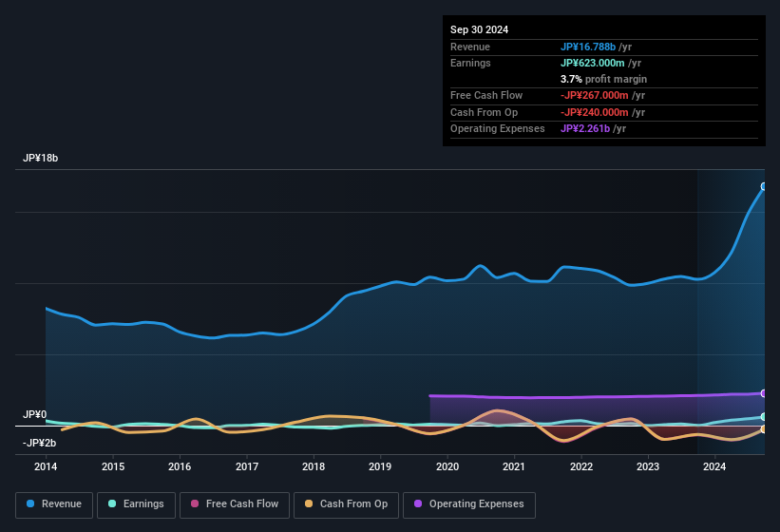
Task: Click the blue Revenue endpoint marker
Action: (764, 187)
